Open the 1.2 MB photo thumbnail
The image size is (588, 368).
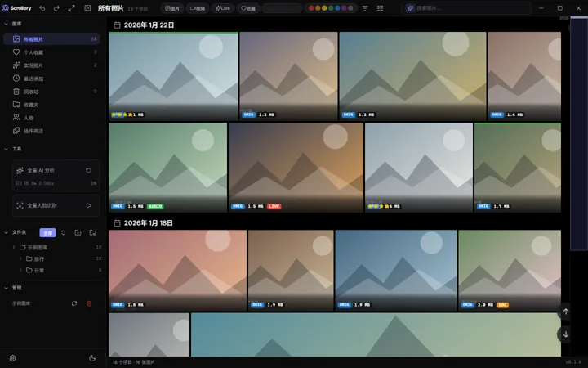pyautogui.click(x=289, y=76)
